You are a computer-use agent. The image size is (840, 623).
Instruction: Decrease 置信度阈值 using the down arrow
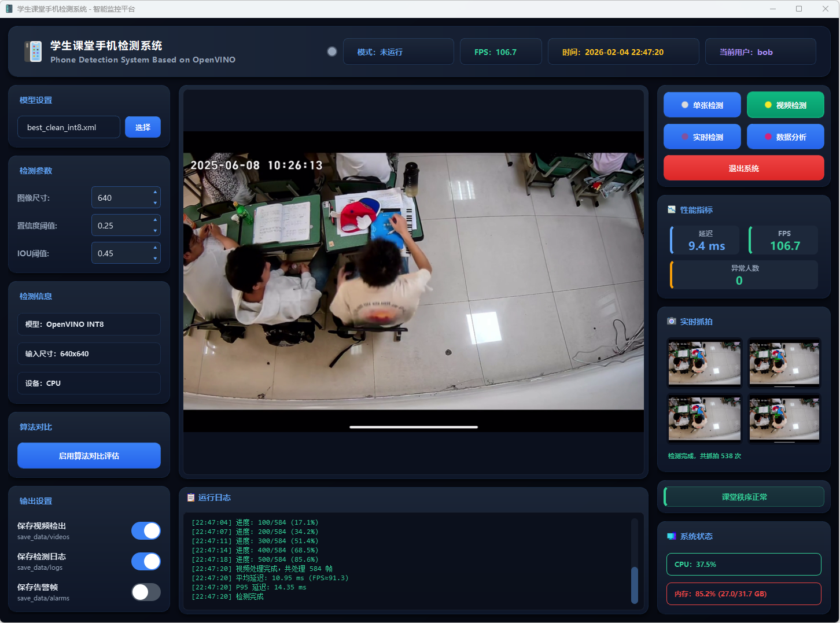155,231
